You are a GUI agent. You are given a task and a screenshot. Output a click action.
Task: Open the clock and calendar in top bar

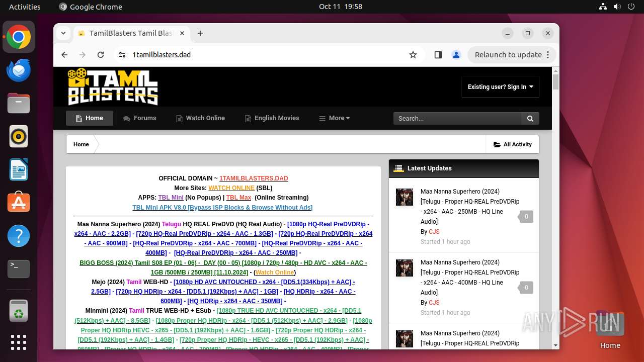tap(340, 7)
